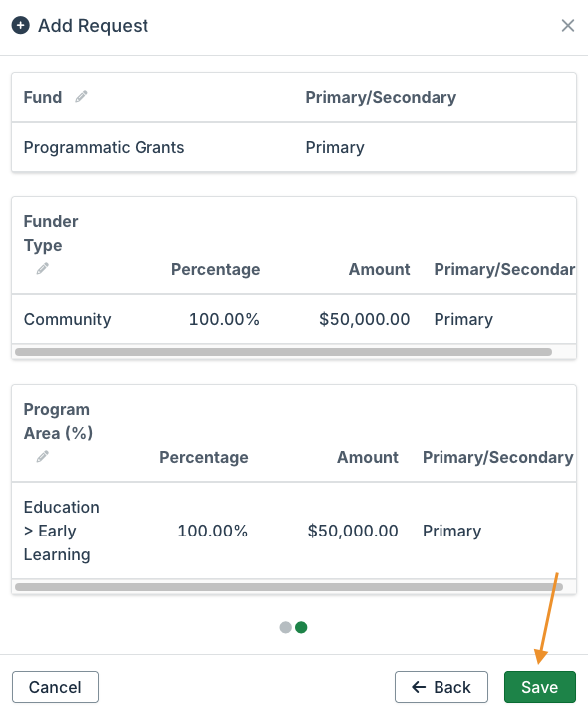Screen dimensions: 588x714
Task: Select the Community funder type row
Action: (x=294, y=319)
